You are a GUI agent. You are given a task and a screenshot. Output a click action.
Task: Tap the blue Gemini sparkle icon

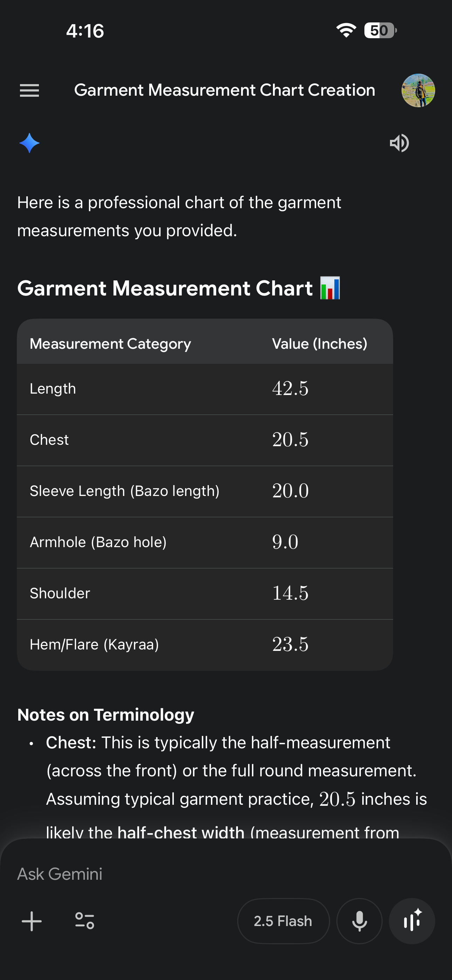29,143
